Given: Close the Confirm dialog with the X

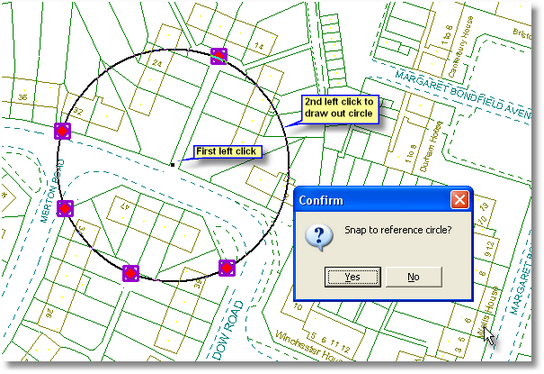Looking at the screenshot, I should [x=459, y=200].
